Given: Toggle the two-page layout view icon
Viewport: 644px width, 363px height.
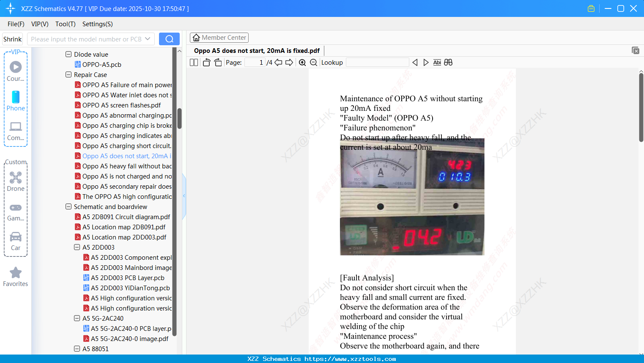Looking at the screenshot, I should [x=194, y=63].
